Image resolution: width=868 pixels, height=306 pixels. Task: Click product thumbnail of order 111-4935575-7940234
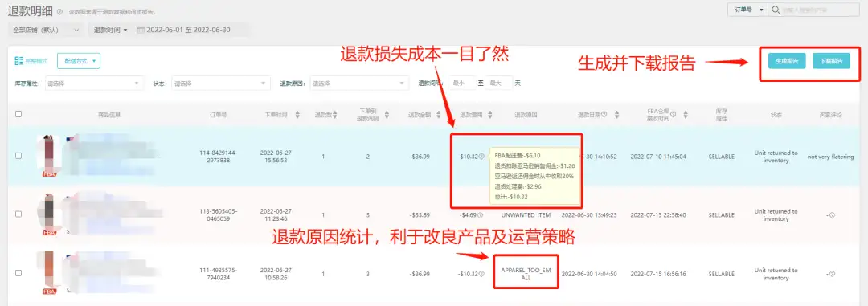(48, 269)
